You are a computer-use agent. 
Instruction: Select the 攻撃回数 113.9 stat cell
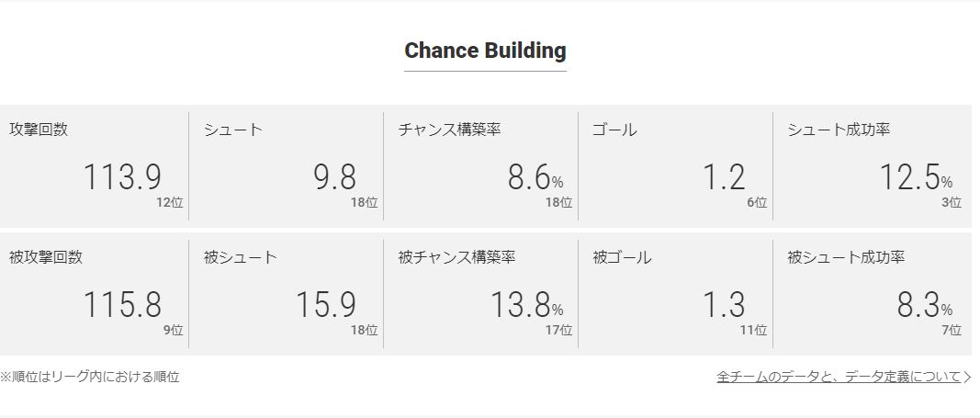coord(95,166)
